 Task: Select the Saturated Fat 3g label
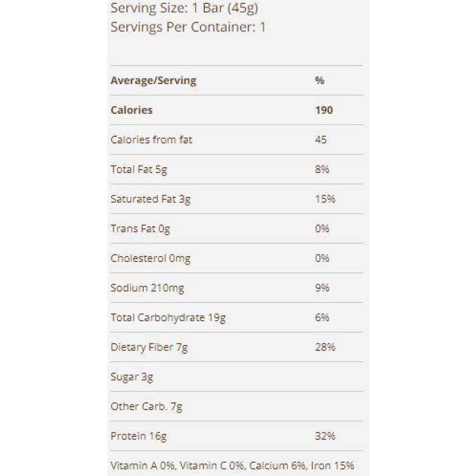point(151,199)
